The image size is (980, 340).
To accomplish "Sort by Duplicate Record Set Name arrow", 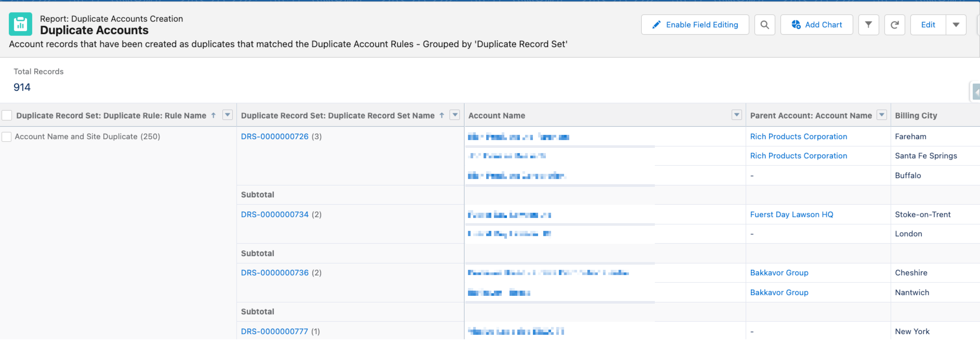I will coord(442,115).
